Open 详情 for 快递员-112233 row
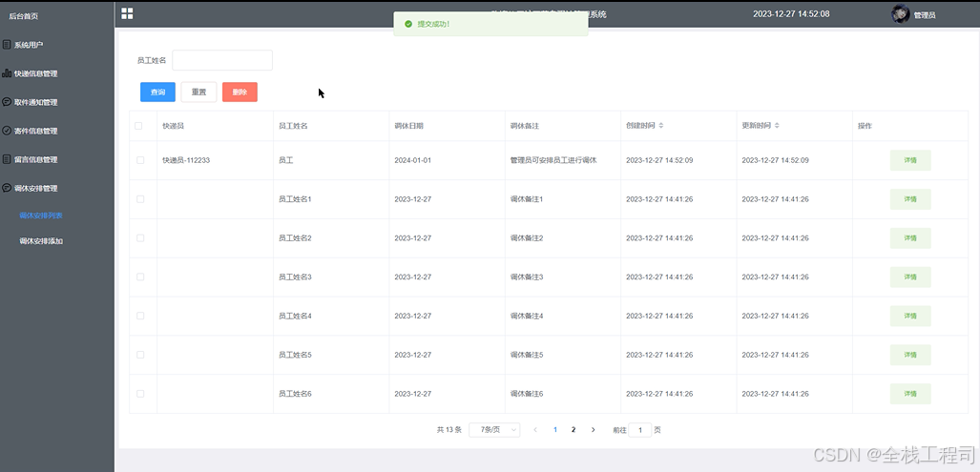 click(910, 160)
